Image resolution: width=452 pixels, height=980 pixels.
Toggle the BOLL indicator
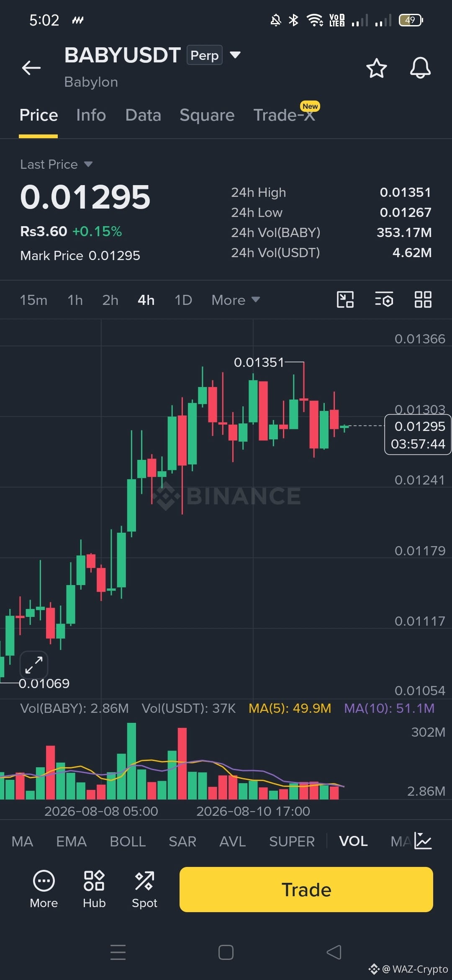click(x=128, y=841)
